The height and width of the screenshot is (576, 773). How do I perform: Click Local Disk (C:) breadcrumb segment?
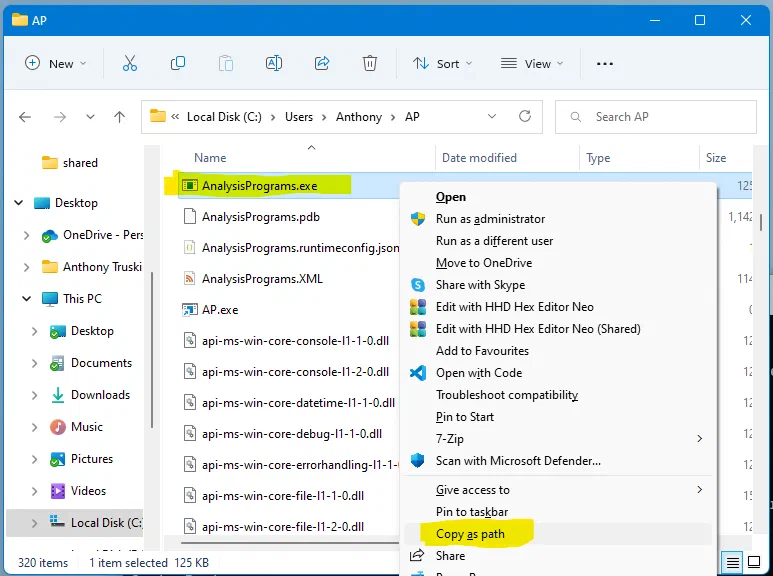click(224, 117)
